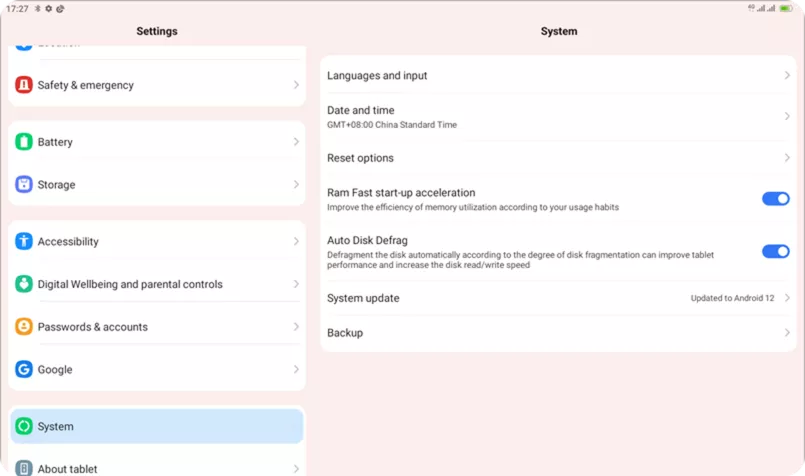Open Date and time chevron arrow
The height and width of the screenshot is (476, 805).
(x=787, y=117)
